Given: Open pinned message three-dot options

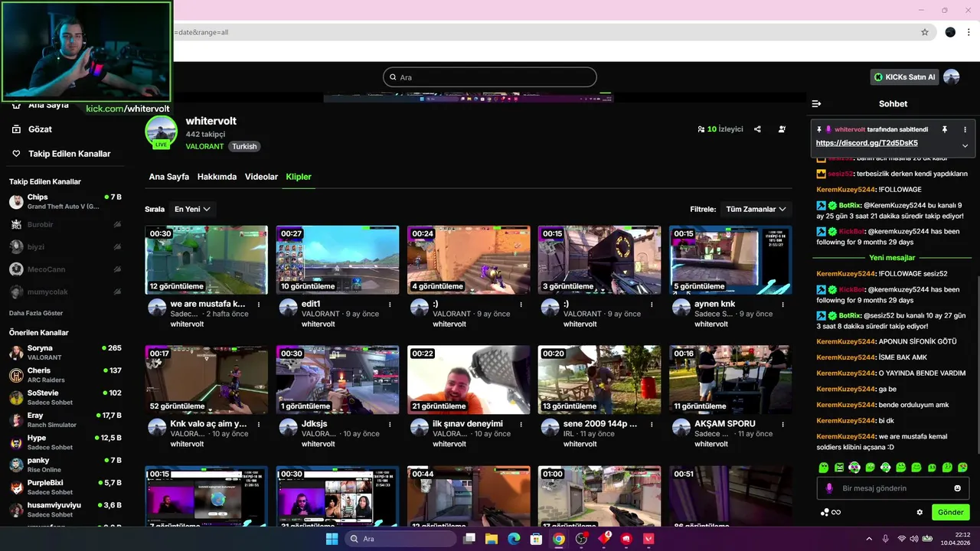Looking at the screenshot, I should pos(965,129).
